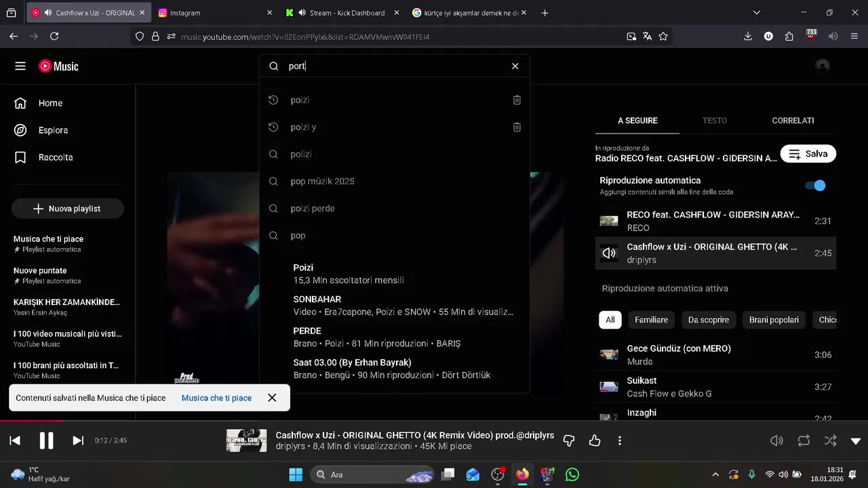Switch to the Kick Dashboard browser tab
This screenshot has height=488, width=868.
click(x=342, y=13)
